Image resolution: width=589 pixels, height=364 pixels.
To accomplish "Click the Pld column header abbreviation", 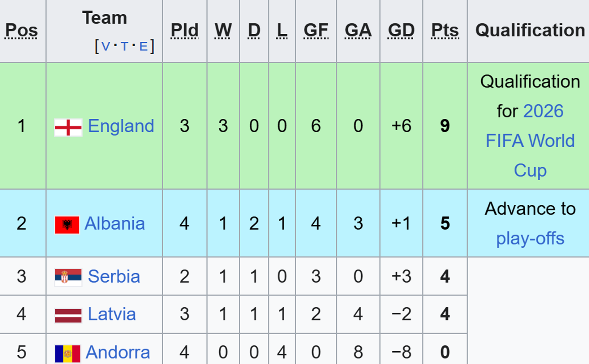I will point(185,30).
